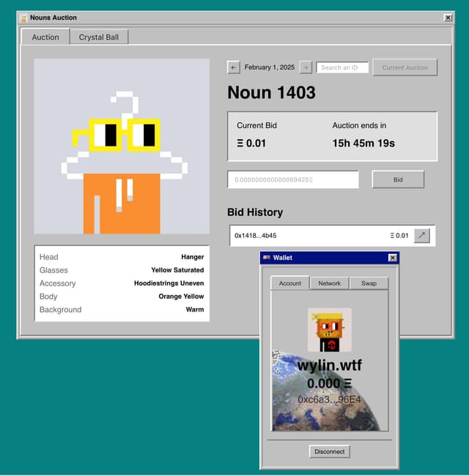469x476 pixels.
Task: Go to the previous auction date arrow
Action: tap(233, 67)
